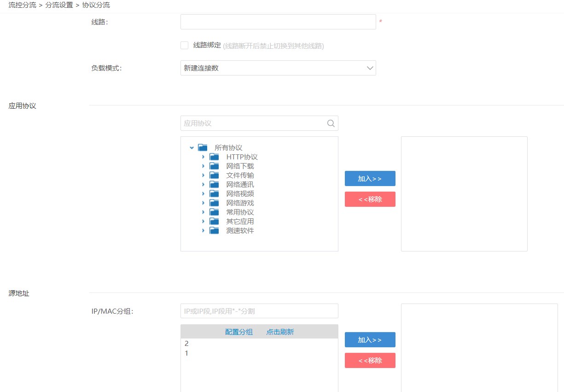564x392 pixels.
Task: Click the 网络游戏 folder icon
Action: click(214, 203)
